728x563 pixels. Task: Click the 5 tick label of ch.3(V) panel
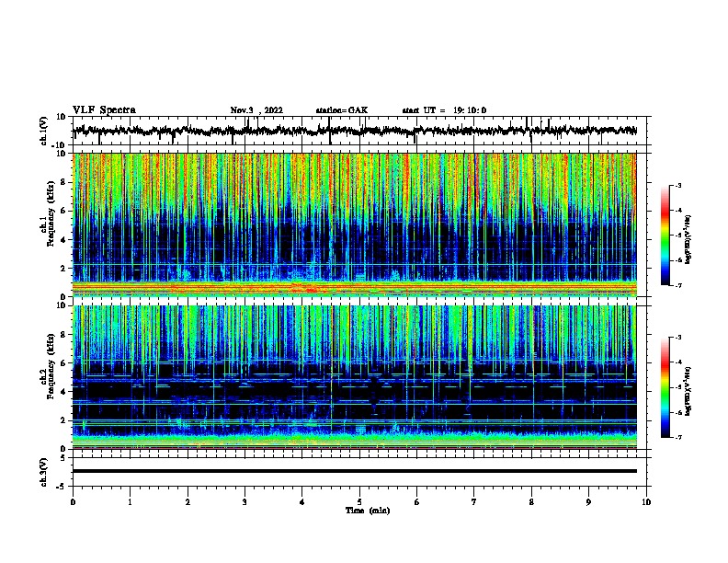click(63, 458)
